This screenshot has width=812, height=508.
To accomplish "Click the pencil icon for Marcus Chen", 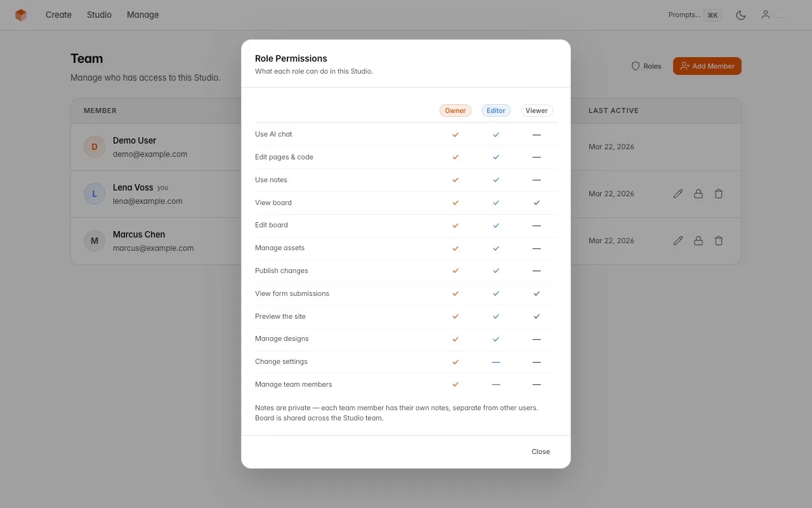I will [678, 241].
